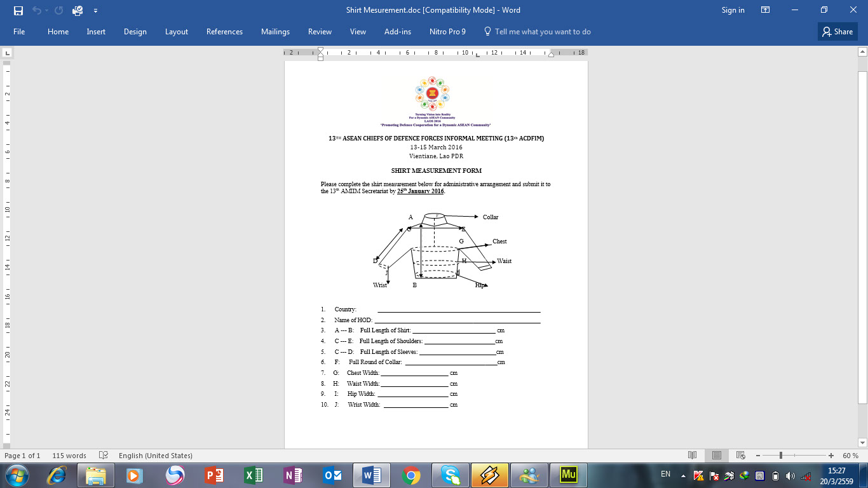
Task: Click the first line indent marker on ruler
Action: point(320,50)
